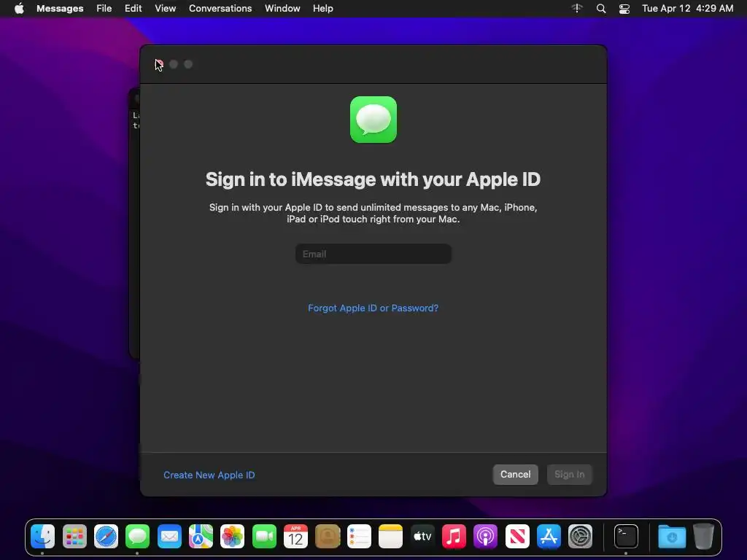747x560 pixels.
Task: Open the Help menu
Action: [x=323, y=9]
